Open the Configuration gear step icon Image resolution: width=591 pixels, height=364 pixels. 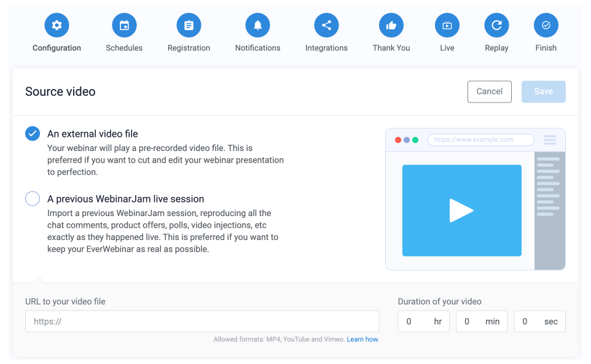(x=57, y=25)
